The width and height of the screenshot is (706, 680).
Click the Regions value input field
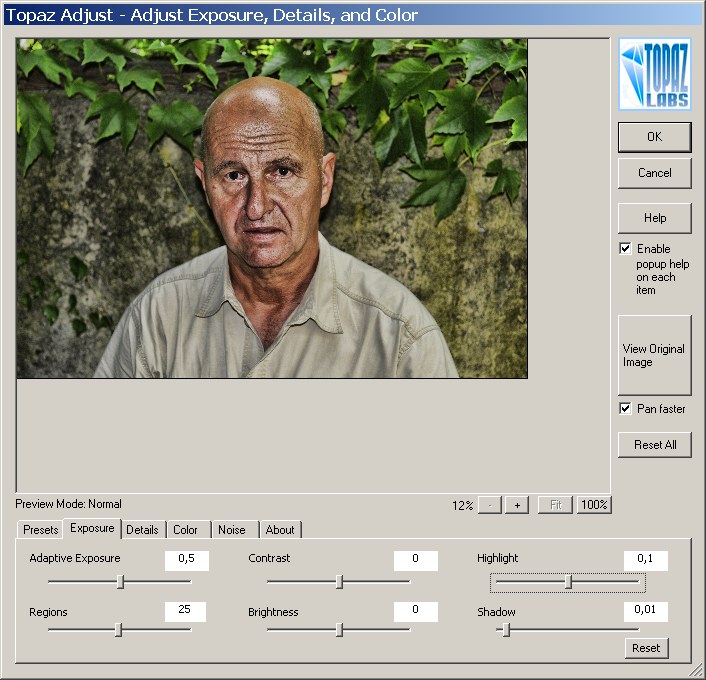click(x=185, y=611)
